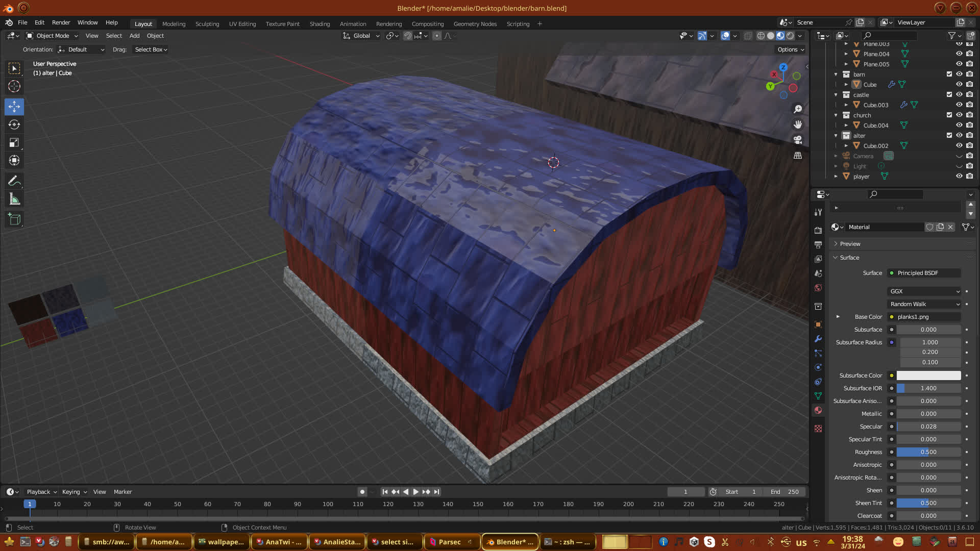Hide Cube.004 in the outliner

pos(959,125)
